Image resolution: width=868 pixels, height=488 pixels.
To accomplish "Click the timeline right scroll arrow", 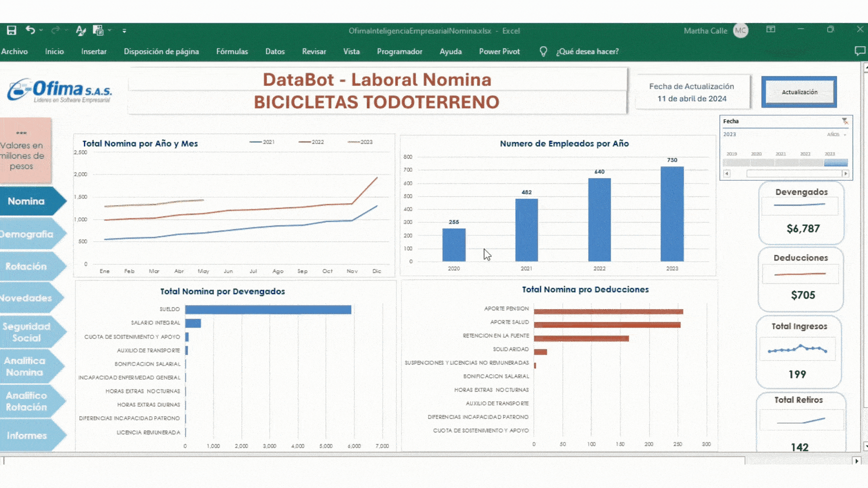I will 845,174.
